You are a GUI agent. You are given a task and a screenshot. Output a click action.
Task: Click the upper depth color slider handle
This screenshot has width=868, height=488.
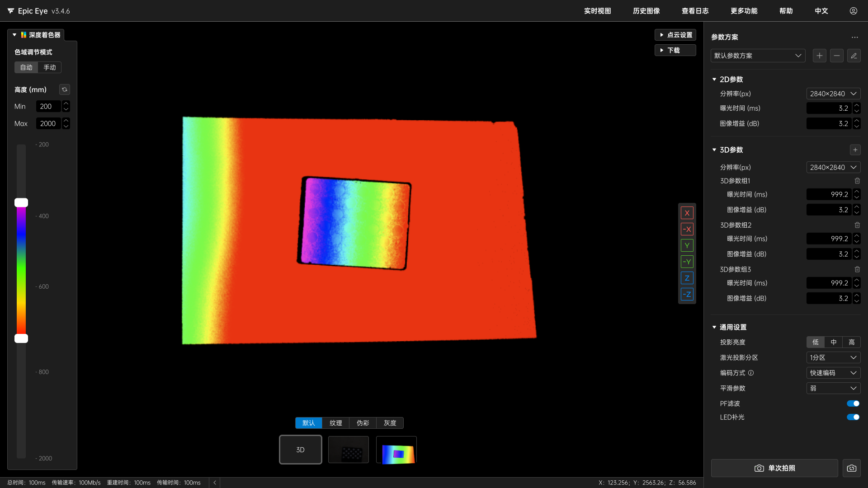click(x=21, y=202)
